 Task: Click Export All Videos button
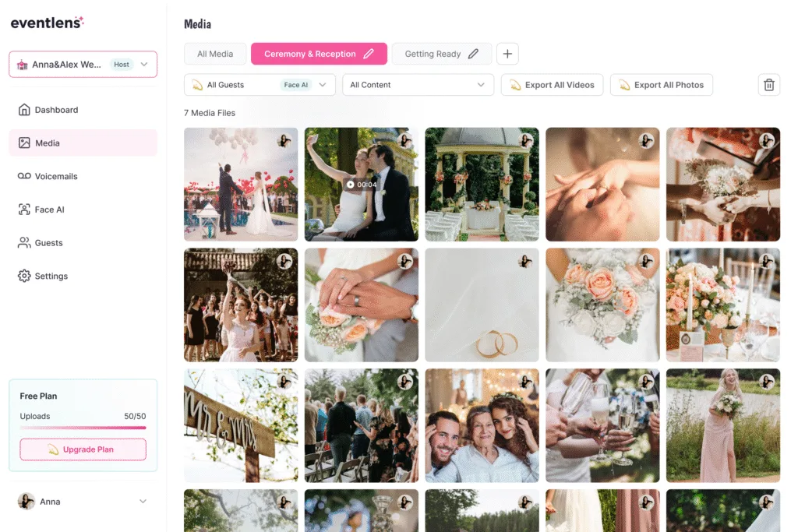pos(553,85)
